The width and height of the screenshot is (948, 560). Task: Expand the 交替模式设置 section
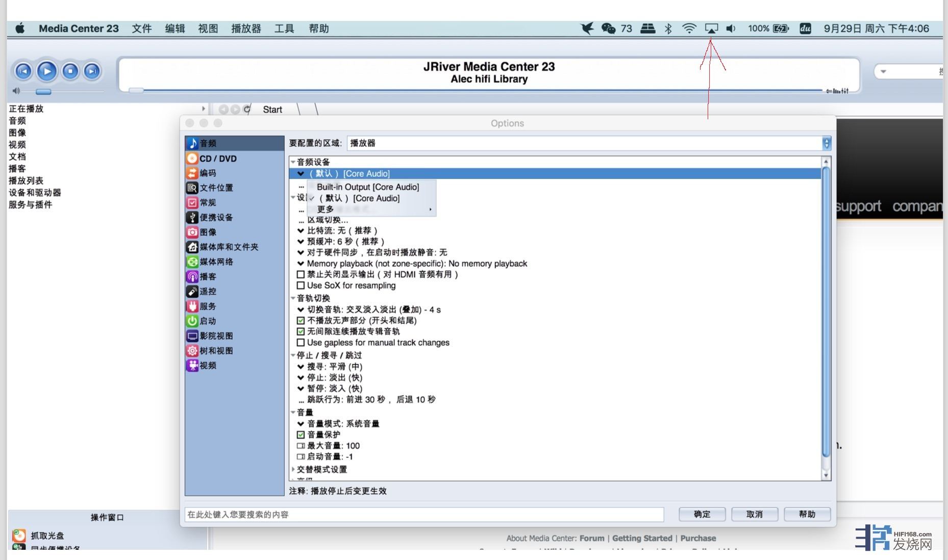tap(293, 469)
